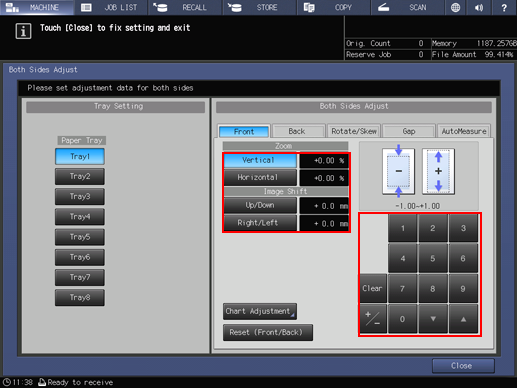The image size is (517, 388).
Task: Tap keypad digit 8
Action: 433,289
